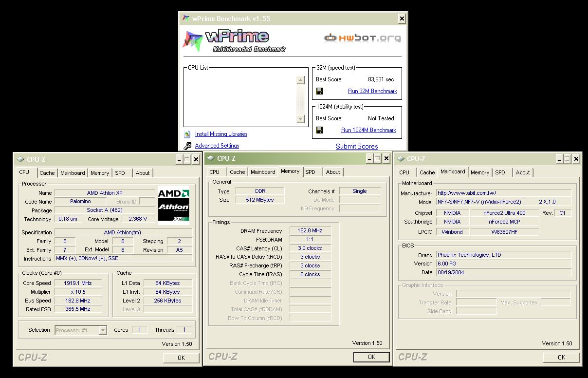This screenshot has width=588, height=378.
Task: Open Cache tab in middle CPU-Z window
Action: (238, 172)
